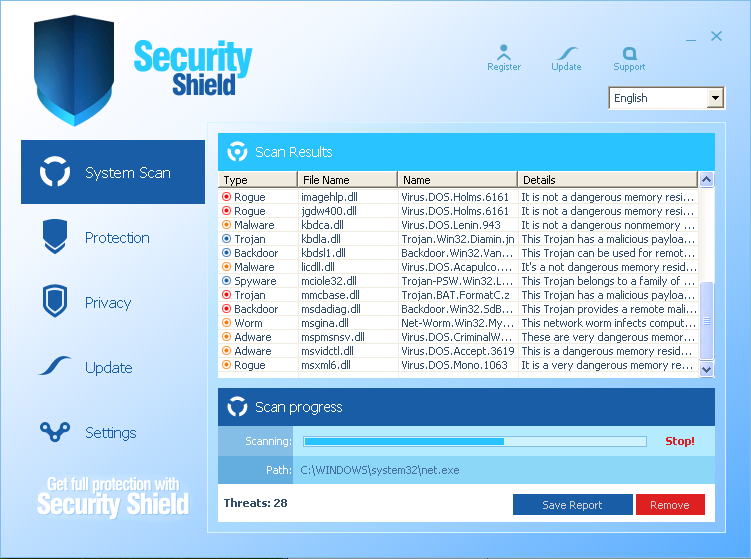The image size is (751, 559).
Task: Click blue threat icon for kbdsl1.dll
Action: point(227,252)
